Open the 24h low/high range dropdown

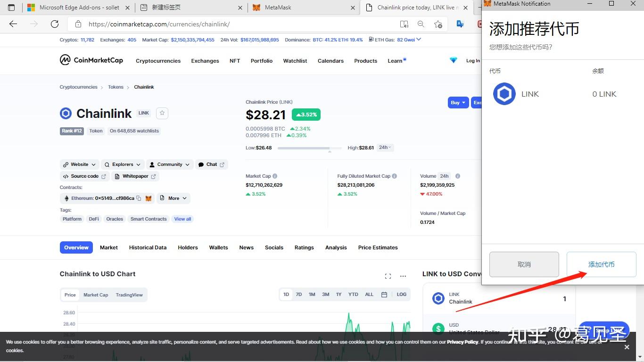coord(385,148)
